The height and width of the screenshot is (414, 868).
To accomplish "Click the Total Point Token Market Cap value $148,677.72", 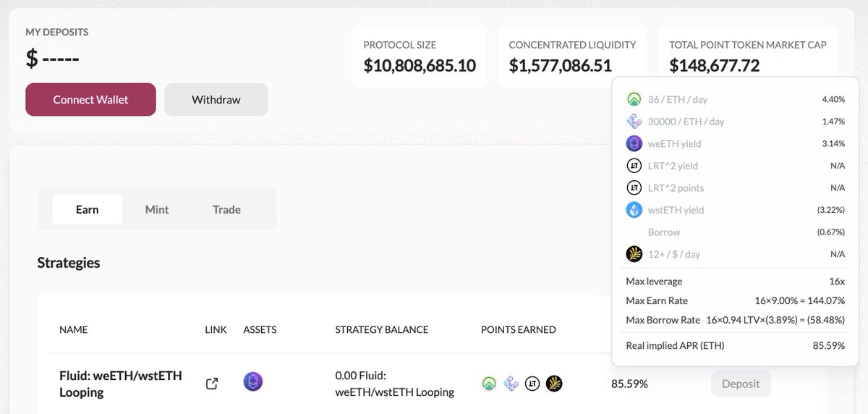I will pyautogui.click(x=715, y=66).
